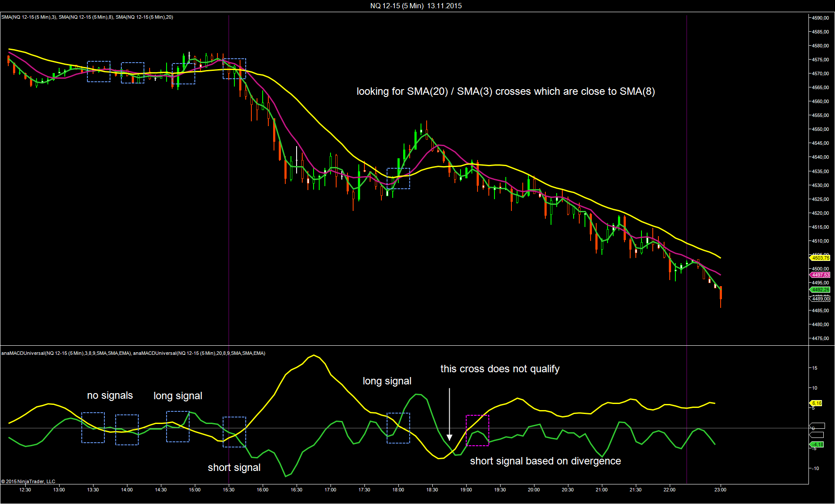The height and width of the screenshot is (504, 835).
Task: Click the anaMACDUniversal indicator label
Action: tap(133, 353)
